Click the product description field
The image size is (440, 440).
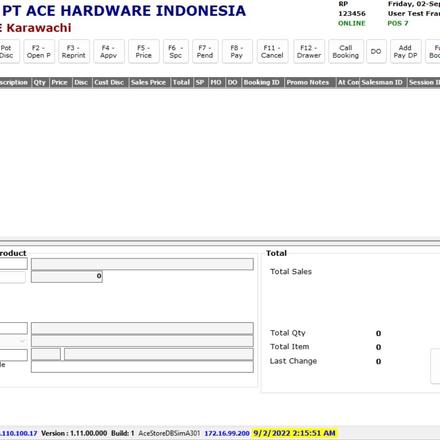click(142, 264)
